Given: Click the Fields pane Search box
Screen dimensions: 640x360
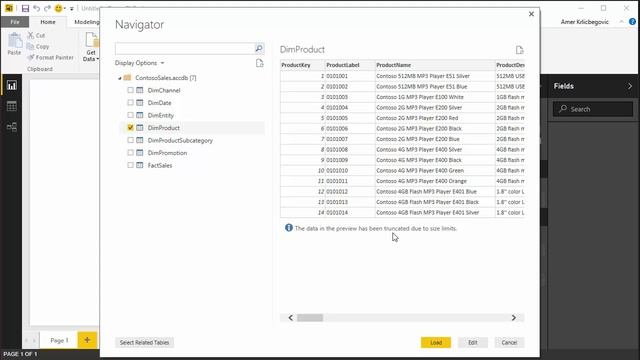Looking at the screenshot, I should coord(593,109).
